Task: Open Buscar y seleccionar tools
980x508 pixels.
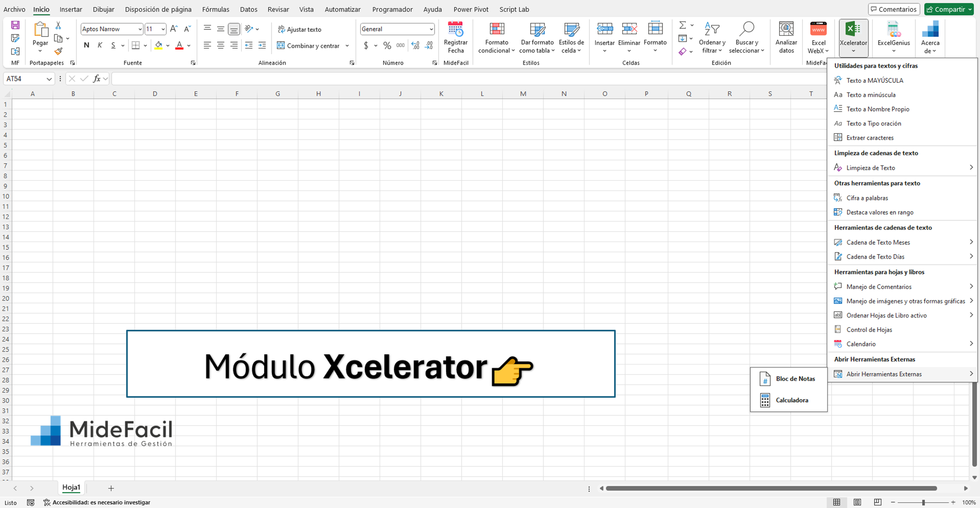Action: pyautogui.click(x=746, y=38)
